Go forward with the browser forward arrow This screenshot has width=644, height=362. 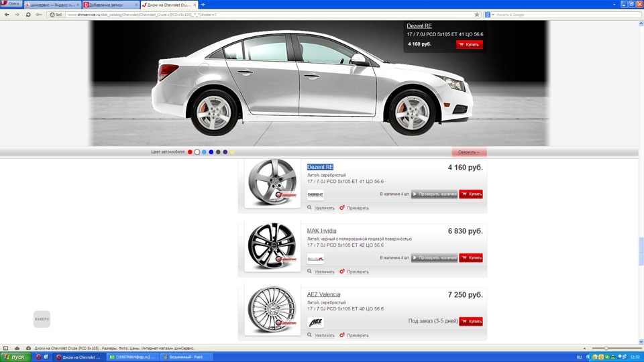tap(17, 14)
